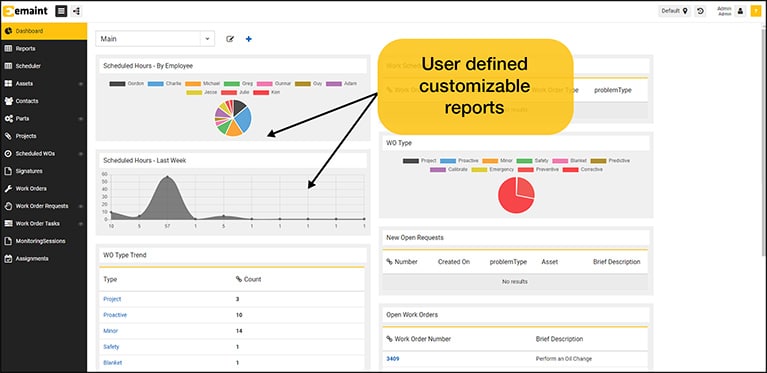The width and height of the screenshot is (767, 373).
Task: Toggle Charlie legend swatch
Action: 155,84
